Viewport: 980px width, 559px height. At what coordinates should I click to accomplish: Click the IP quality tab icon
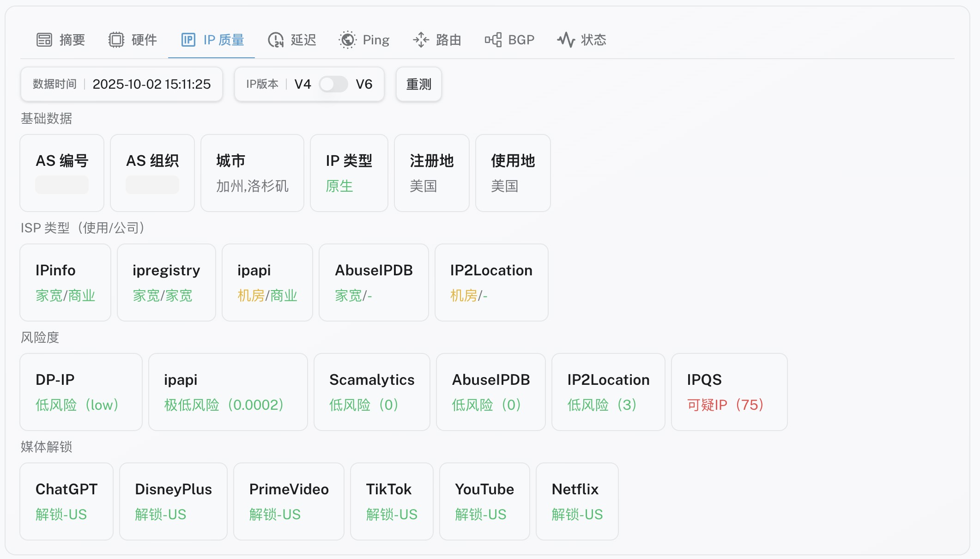tap(188, 40)
